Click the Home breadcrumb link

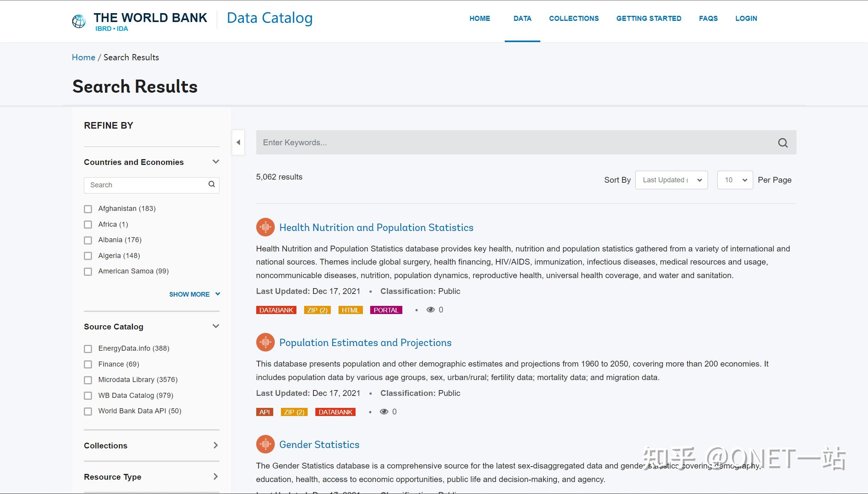[x=83, y=58]
